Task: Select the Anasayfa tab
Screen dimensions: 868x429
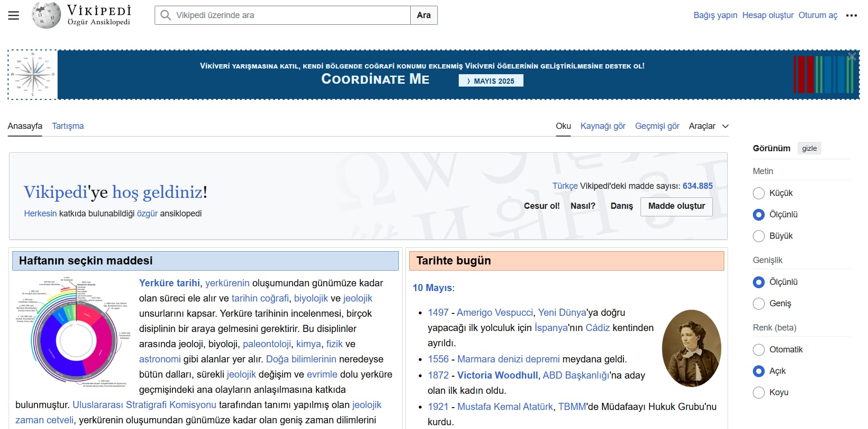Action: click(x=25, y=126)
